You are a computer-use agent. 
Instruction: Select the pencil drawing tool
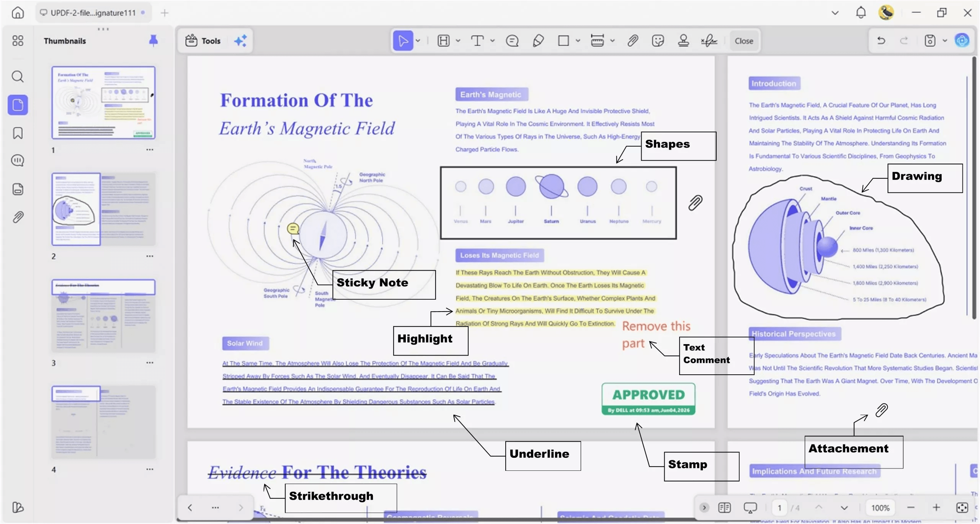coord(538,41)
